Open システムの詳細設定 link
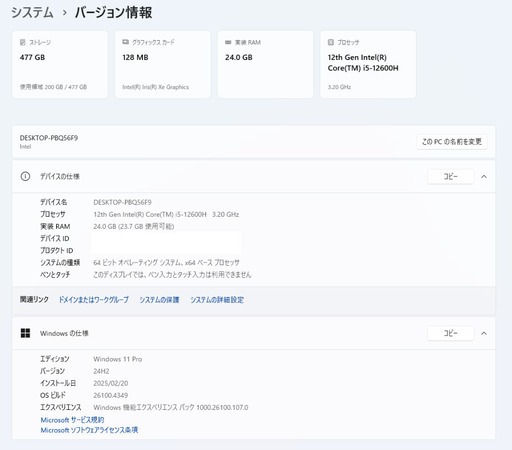512x450 pixels. coord(217,300)
